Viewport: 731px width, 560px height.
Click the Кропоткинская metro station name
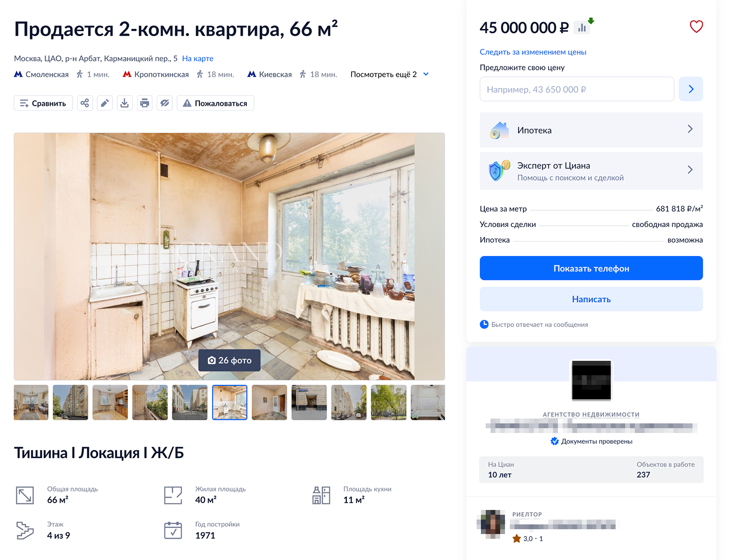[162, 74]
